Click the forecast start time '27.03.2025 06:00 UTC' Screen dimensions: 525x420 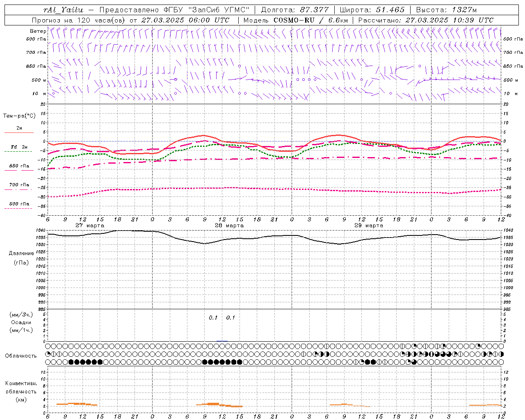pyautogui.click(x=185, y=20)
